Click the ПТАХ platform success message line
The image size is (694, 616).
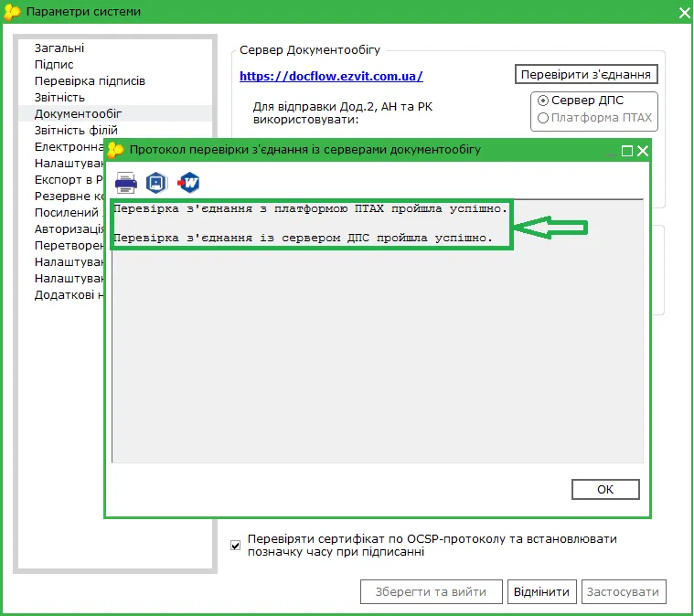(310, 208)
